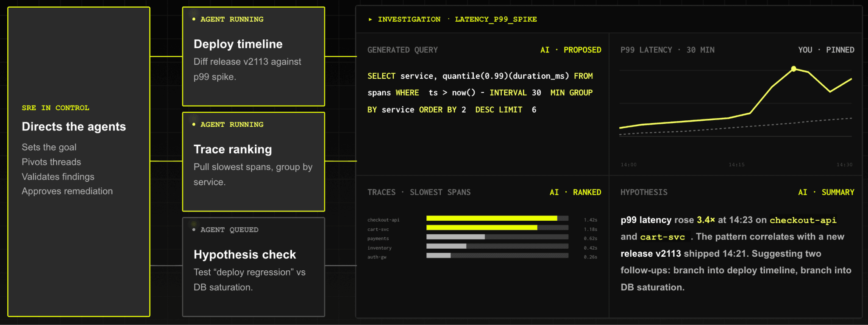Select the LATENCY_P99_SPIKE breadcrumb
The image size is (868, 325).
(495, 19)
